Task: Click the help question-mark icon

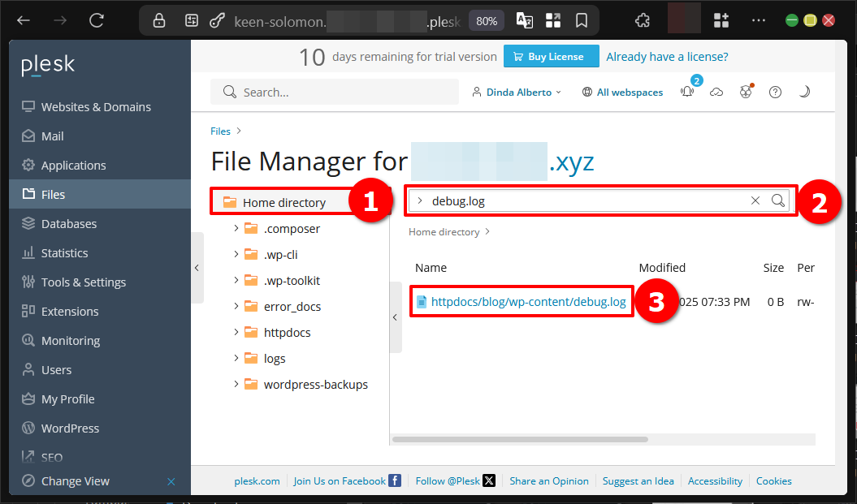Action: pos(775,92)
